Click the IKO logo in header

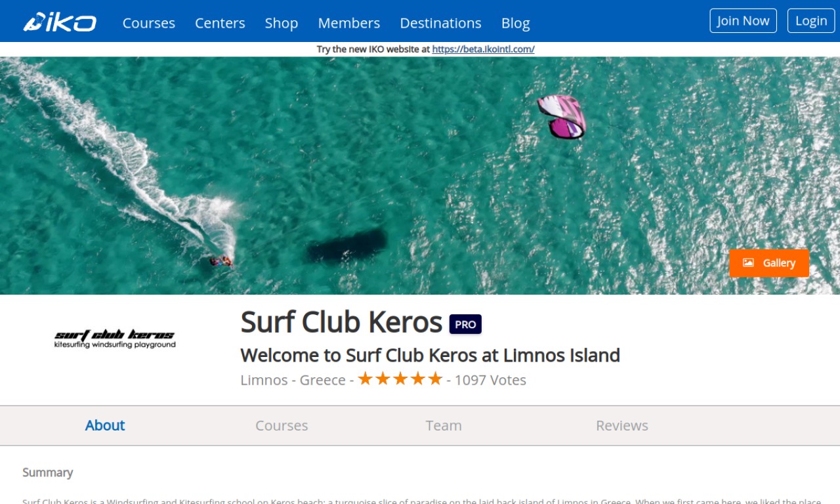coord(60,22)
